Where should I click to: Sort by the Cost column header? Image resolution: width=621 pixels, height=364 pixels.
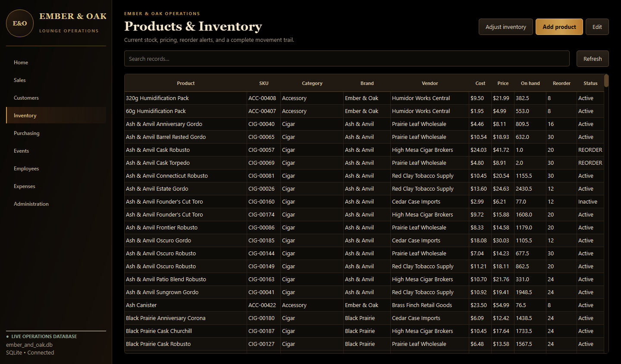[x=480, y=83]
